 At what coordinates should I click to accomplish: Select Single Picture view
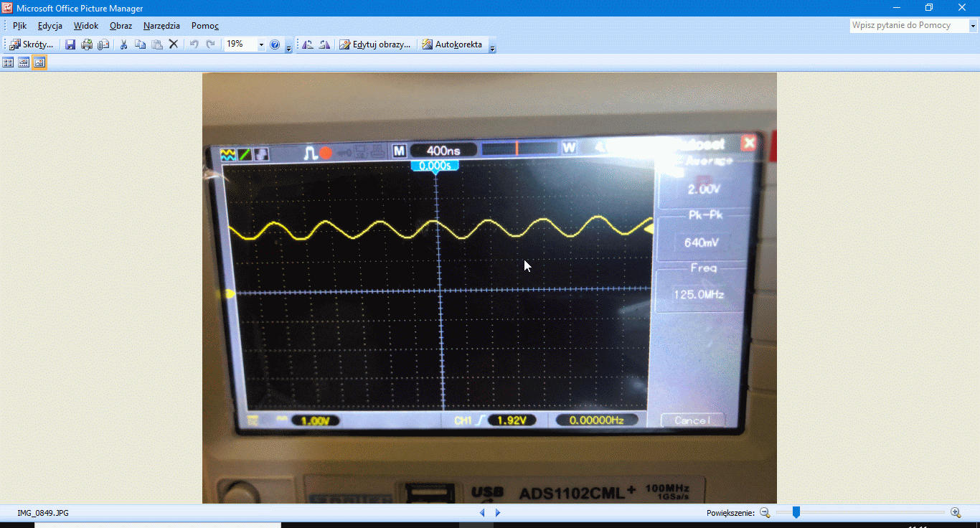tap(39, 62)
